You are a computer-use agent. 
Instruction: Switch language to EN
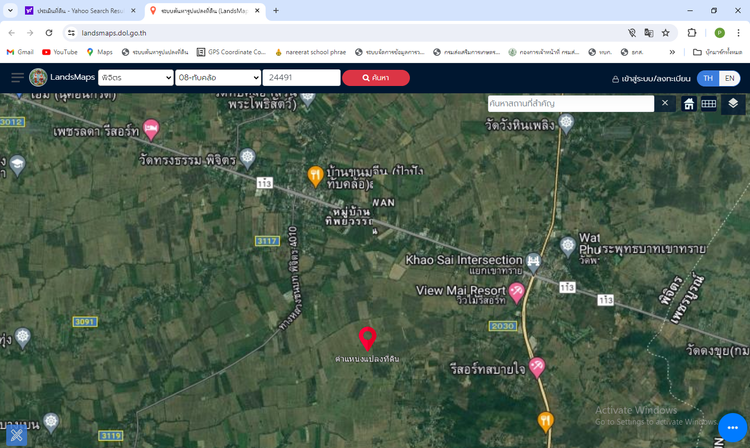pyautogui.click(x=730, y=78)
